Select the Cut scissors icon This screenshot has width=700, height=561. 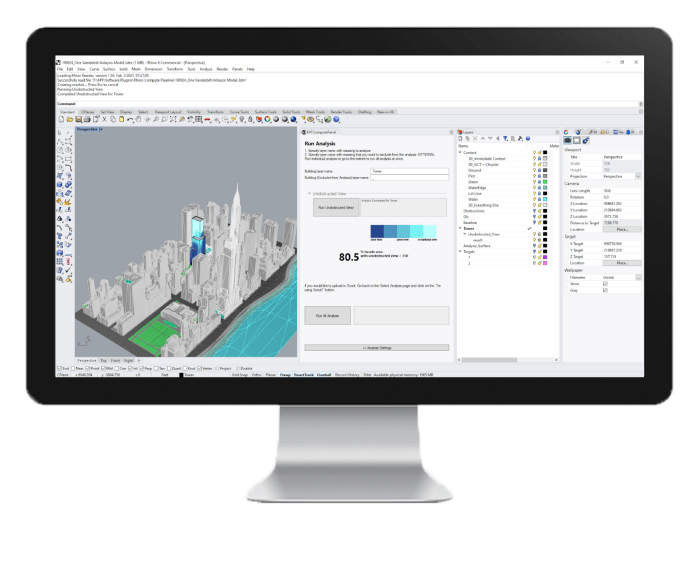coord(103,120)
